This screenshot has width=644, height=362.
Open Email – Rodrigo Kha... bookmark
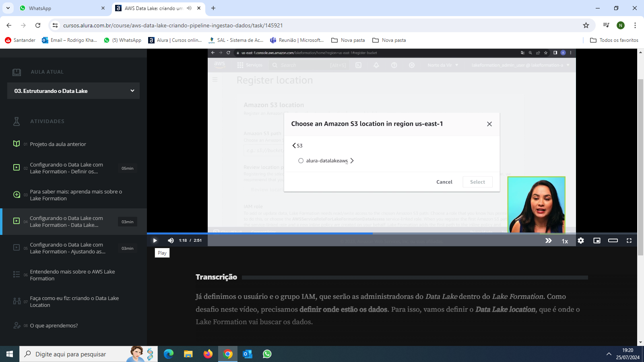pyautogui.click(x=70, y=40)
